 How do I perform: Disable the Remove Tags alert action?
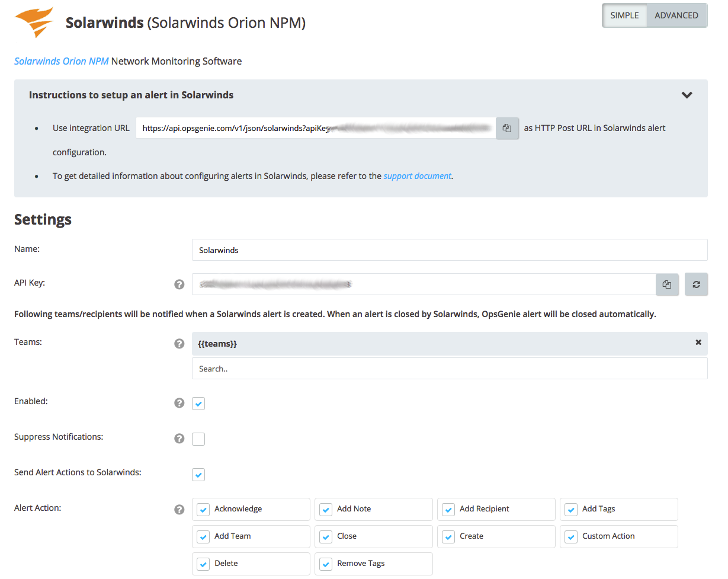tap(326, 564)
